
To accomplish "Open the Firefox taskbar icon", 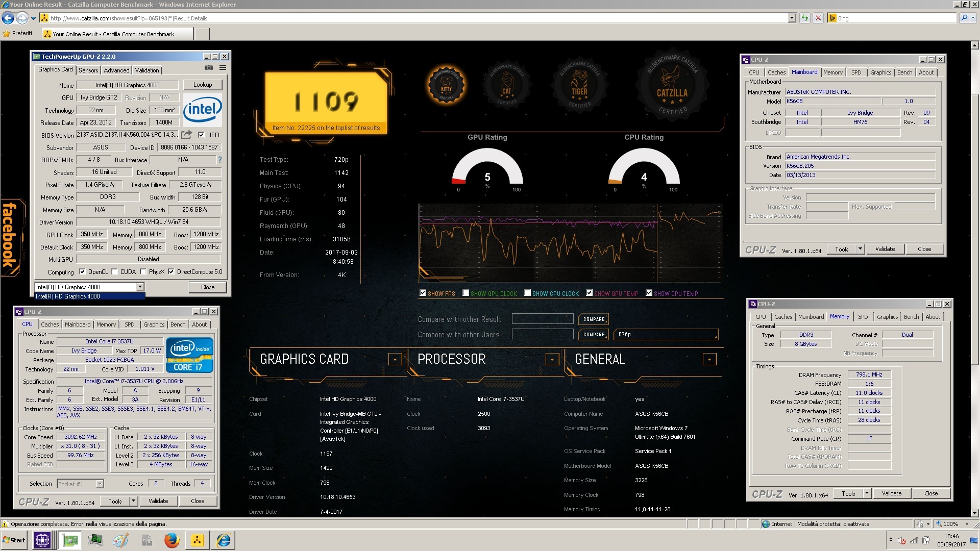I will pyautogui.click(x=171, y=540).
